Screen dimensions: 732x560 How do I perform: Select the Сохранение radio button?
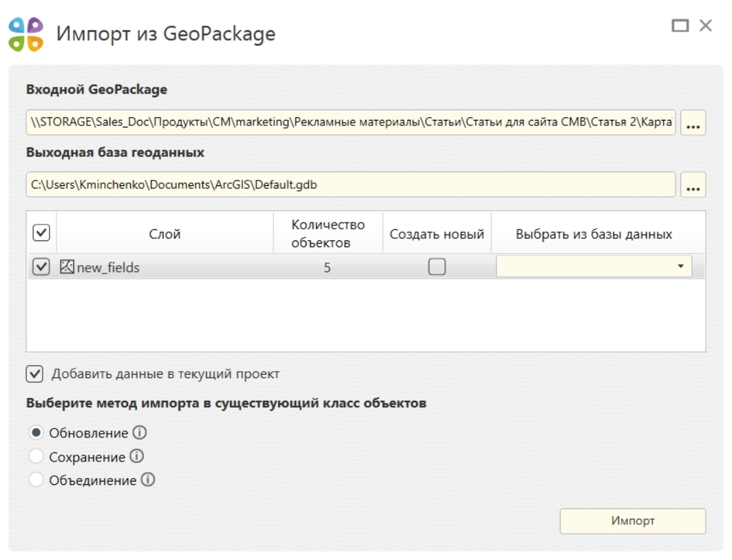click(36, 456)
